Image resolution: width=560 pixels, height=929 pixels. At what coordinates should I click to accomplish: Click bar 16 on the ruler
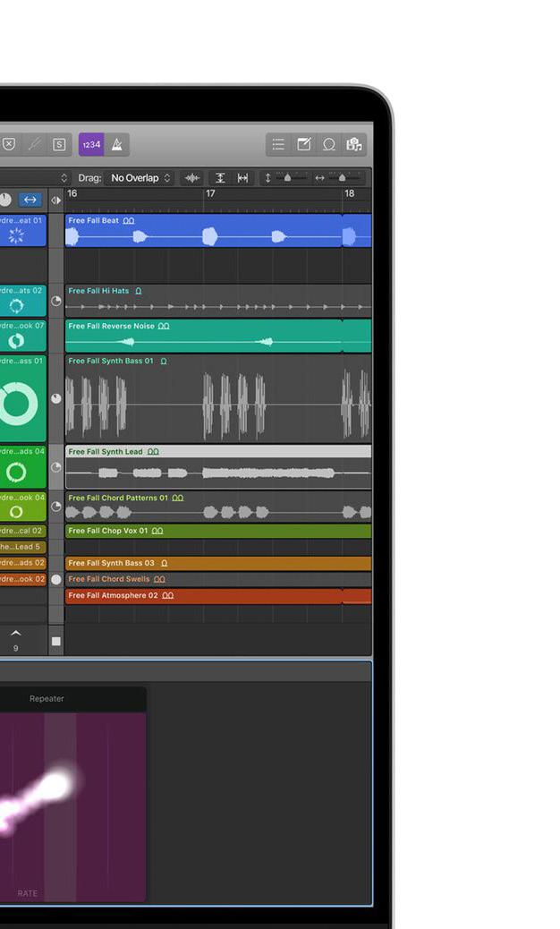pyautogui.click(x=72, y=193)
